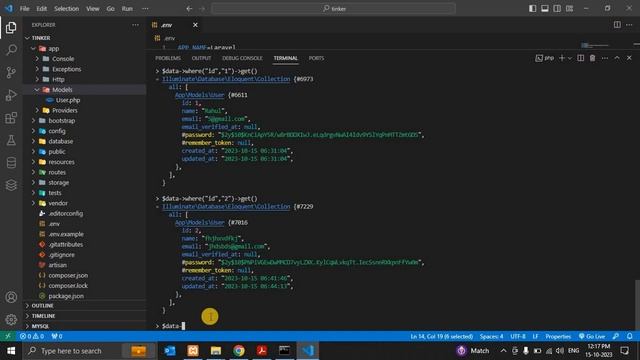This screenshot has width=640, height=360.
Task: Open the Database view icon
Action: coord(11,163)
